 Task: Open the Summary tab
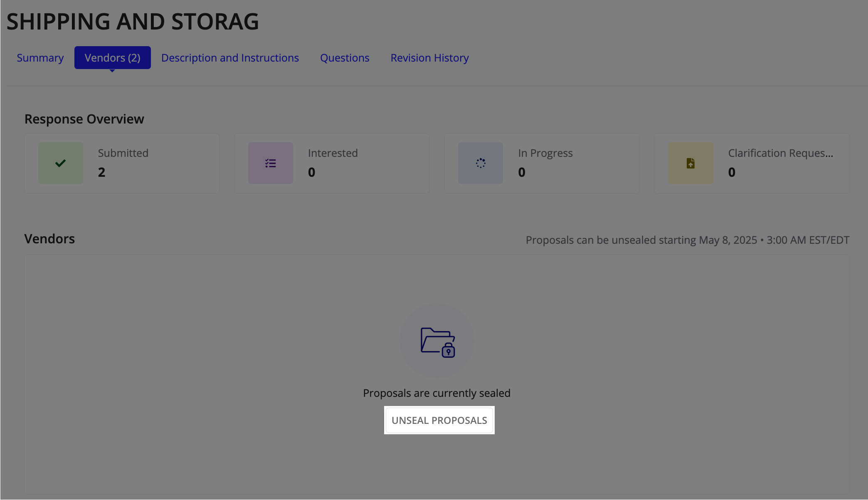click(x=40, y=58)
